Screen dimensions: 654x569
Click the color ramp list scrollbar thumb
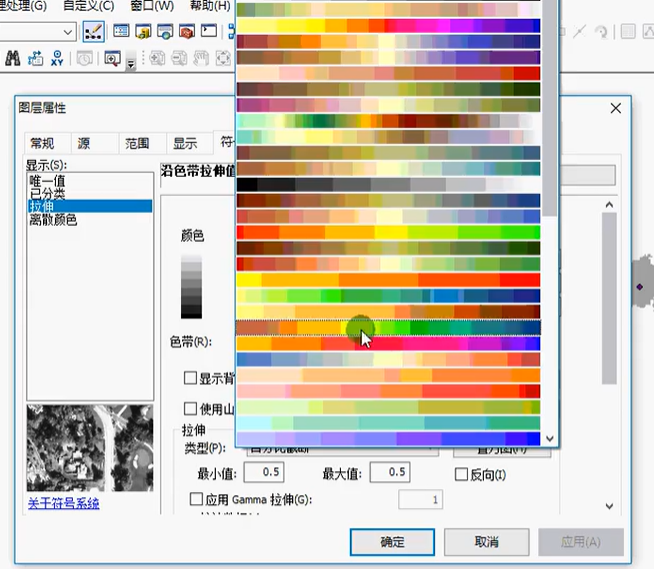pos(550,108)
